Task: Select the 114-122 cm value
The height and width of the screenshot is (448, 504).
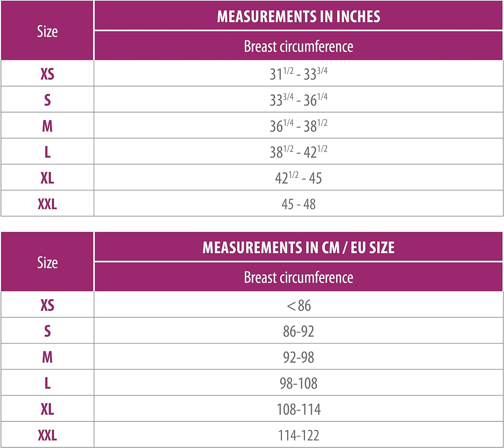Action: [x=298, y=435]
